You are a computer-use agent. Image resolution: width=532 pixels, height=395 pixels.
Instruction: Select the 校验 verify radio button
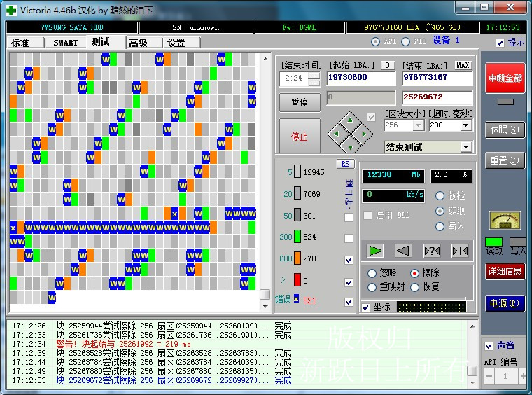click(440, 196)
